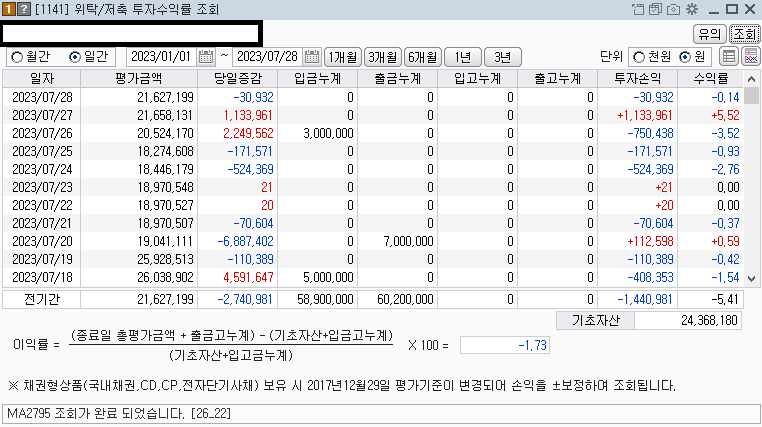This screenshot has height=427, width=762.
Task: Click the 3,000,000 deposit cell
Action: coord(317,133)
